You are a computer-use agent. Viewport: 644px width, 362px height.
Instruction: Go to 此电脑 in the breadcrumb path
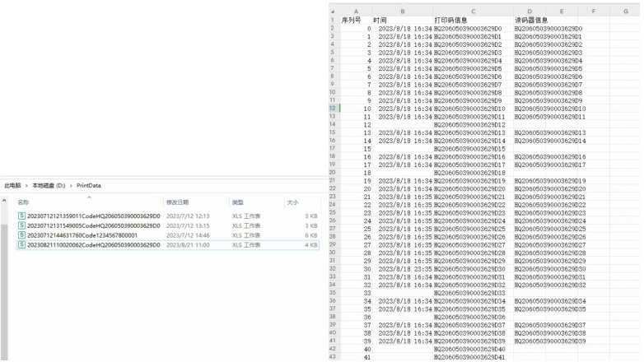pyautogui.click(x=13, y=186)
